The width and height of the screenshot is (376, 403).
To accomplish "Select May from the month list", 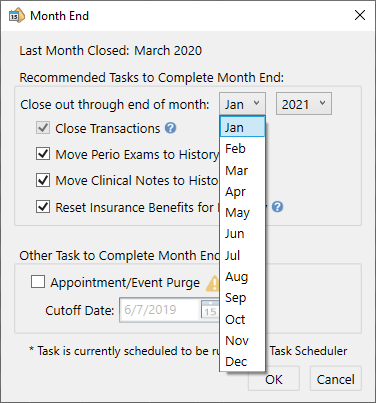I will 242,213.
